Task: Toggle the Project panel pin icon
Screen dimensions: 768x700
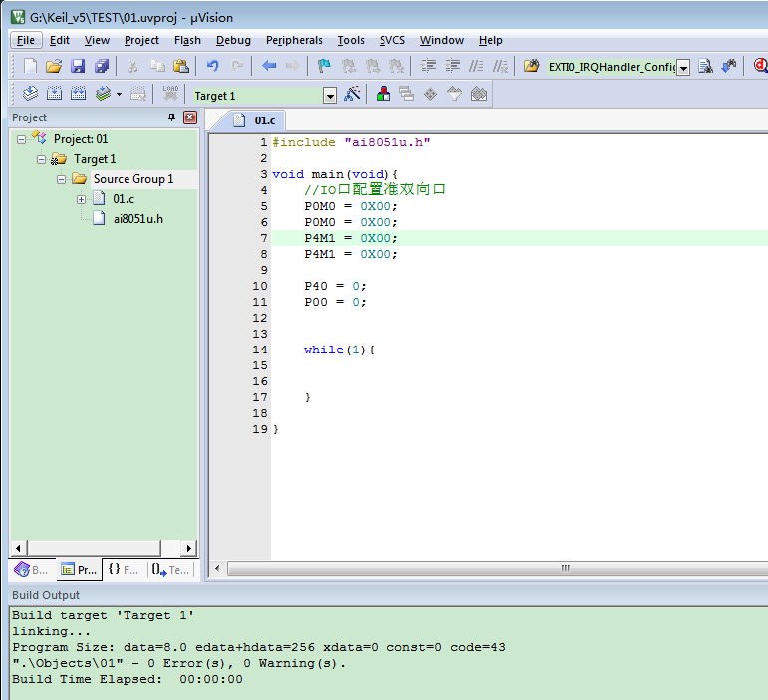Action: coord(171,117)
